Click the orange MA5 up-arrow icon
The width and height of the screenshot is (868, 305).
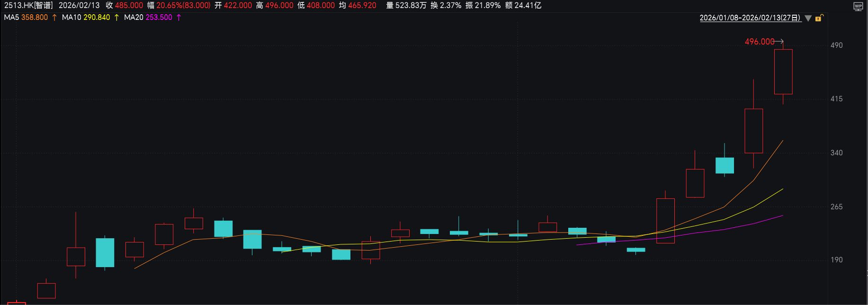click(x=54, y=18)
